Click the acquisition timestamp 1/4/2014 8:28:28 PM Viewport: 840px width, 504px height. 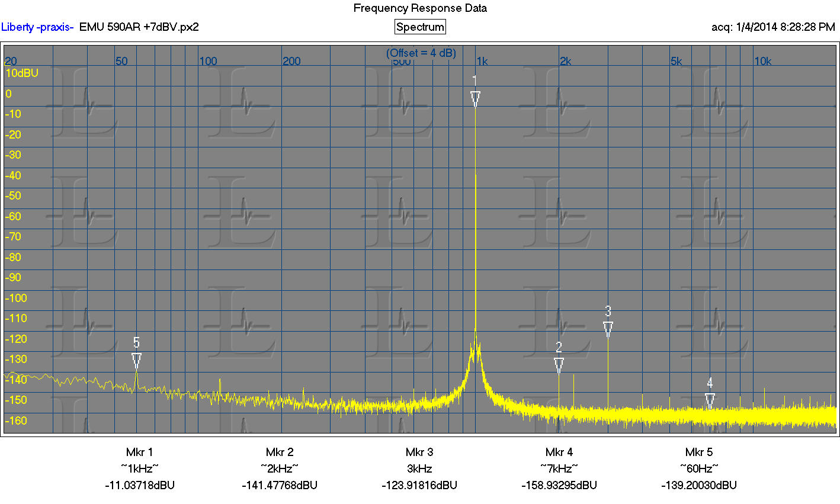pyautogui.click(x=786, y=27)
